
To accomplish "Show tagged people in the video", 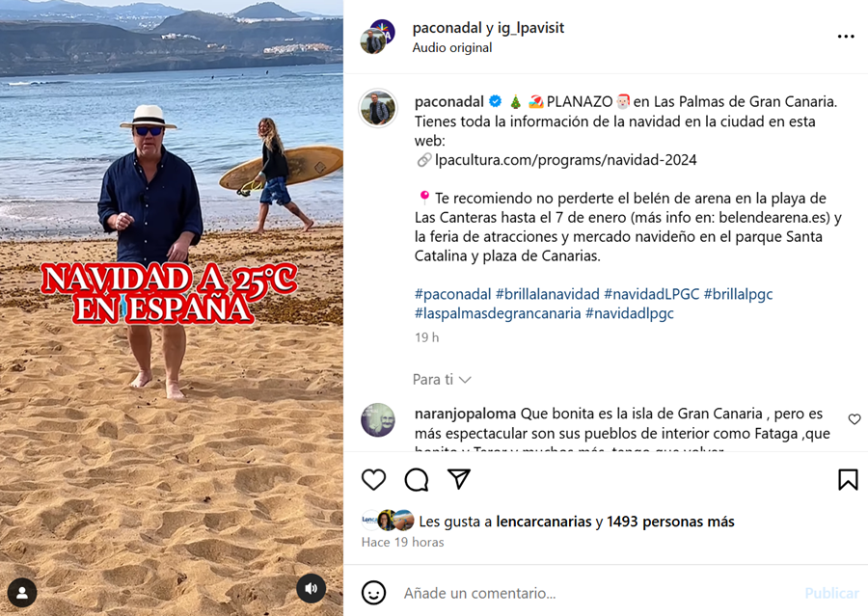I will (x=23, y=593).
